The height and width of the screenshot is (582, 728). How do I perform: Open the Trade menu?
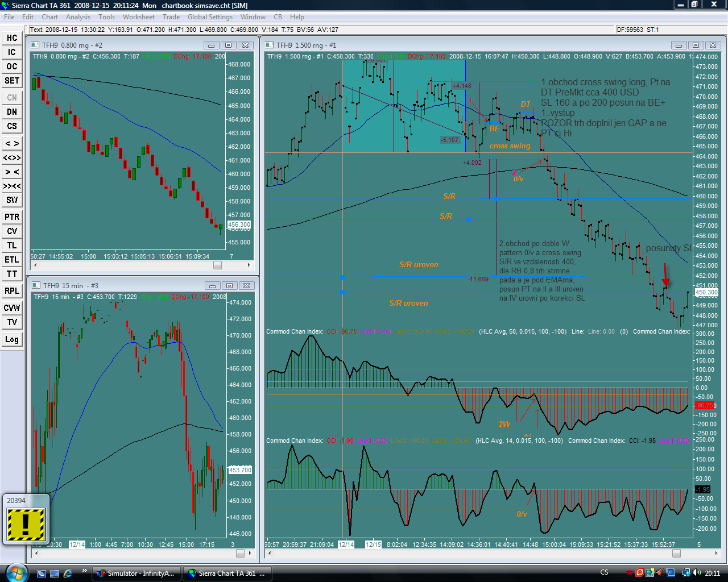(x=171, y=17)
